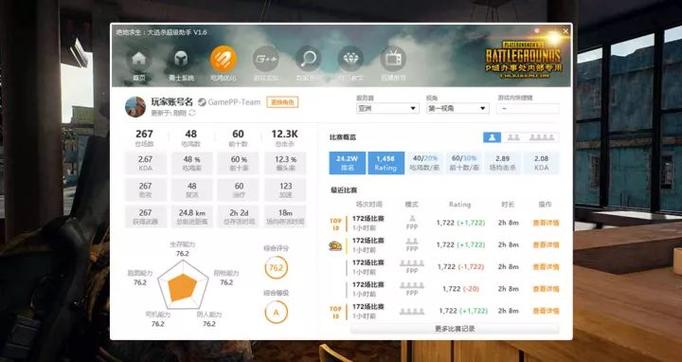
Task: Click the 12.3 % headshot rate box
Action: pyautogui.click(x=285, y=163)
